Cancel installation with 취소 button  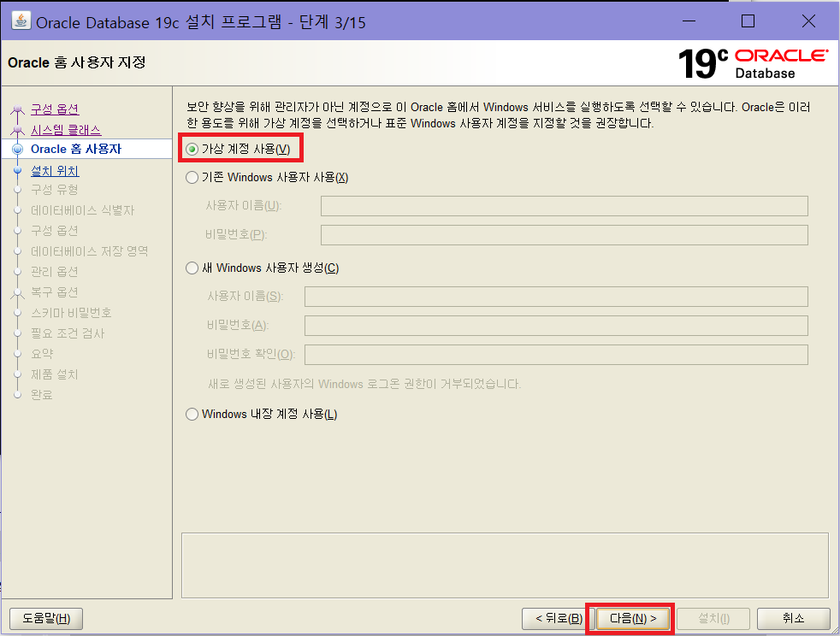click(794, 619)
